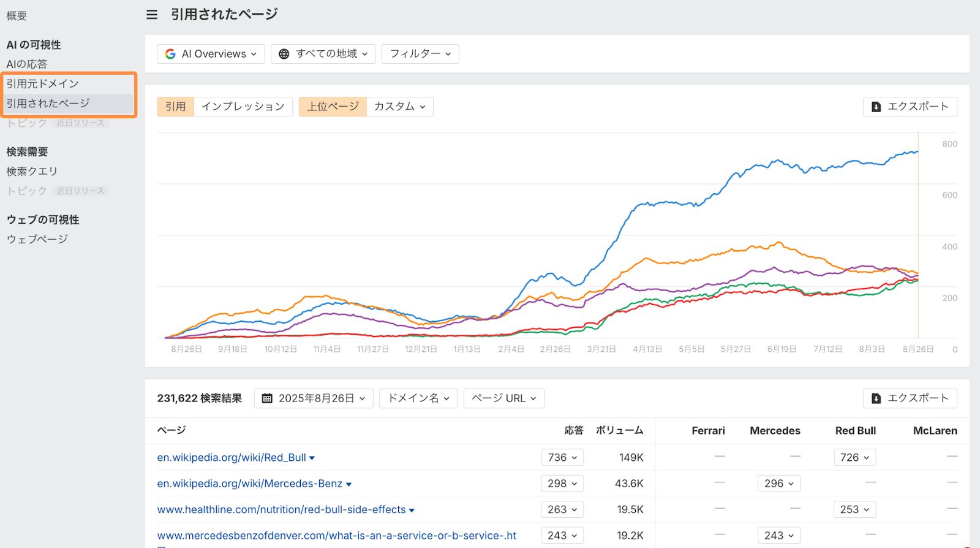Expand the 736 responses count for Red_Bull
The image size is (980, 548).
click(562, 458)
